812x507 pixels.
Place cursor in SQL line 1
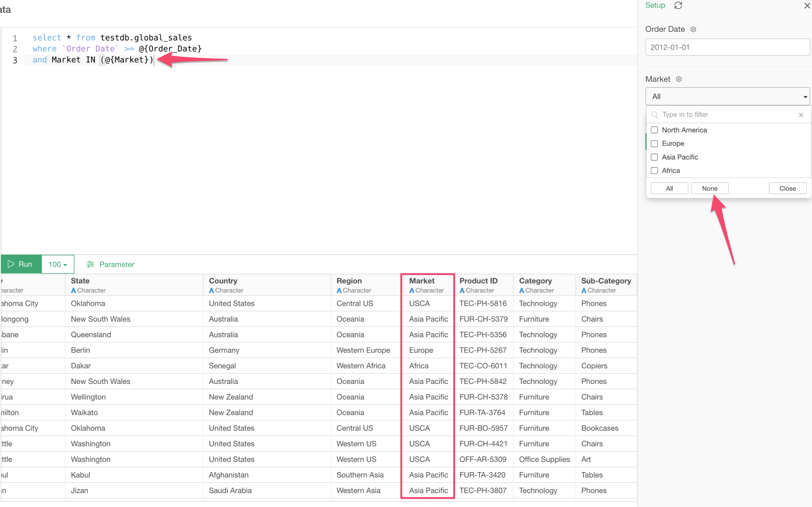[x=112, y=38]
